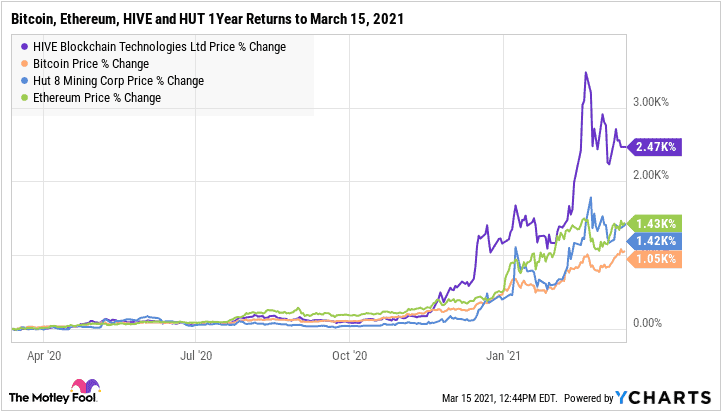The width and height of the screenshot is (722, 411).
Task: Click the green 1.43K% value flag
Action: [x=654, y=224]
